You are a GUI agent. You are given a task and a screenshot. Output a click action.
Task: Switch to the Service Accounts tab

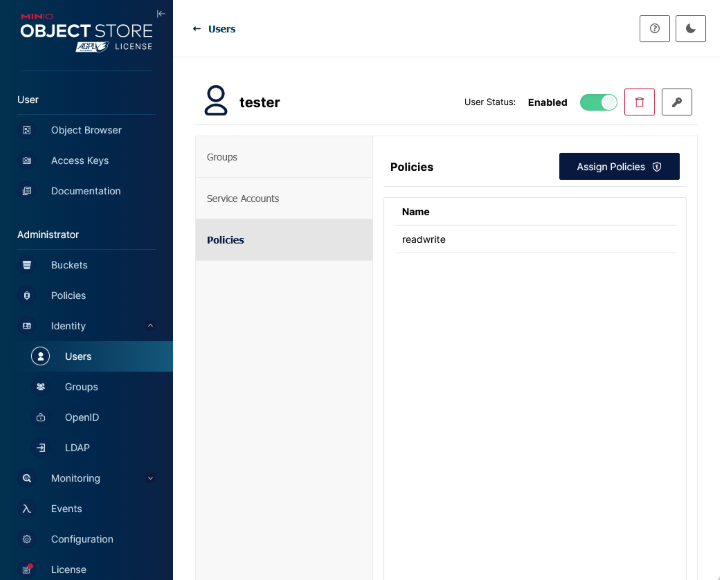[283, 198]
